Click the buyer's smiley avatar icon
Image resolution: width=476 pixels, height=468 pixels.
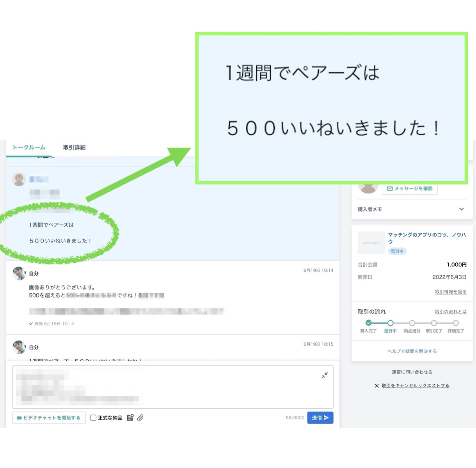19,179
